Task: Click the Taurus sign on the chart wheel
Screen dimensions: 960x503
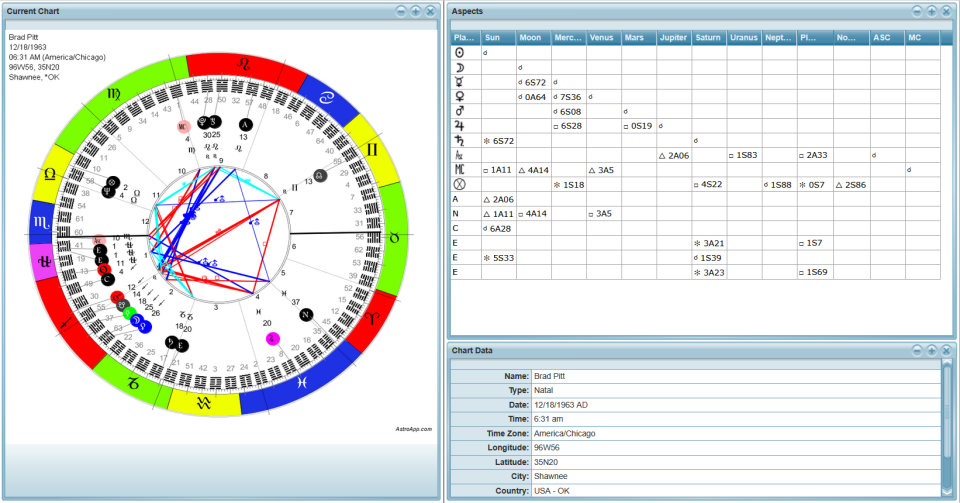Action: point(395,237)
